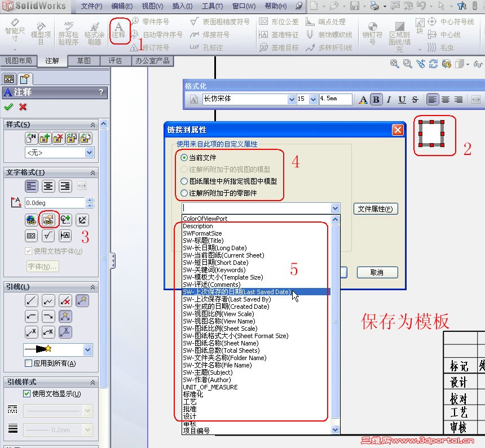Select 图纸属性中所指定视图中模型 radio option

pyautogui.click(x=184, y=181)
